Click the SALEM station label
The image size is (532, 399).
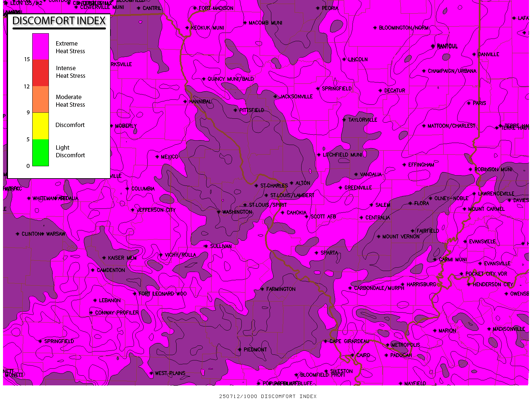click(x=383, y=205)
